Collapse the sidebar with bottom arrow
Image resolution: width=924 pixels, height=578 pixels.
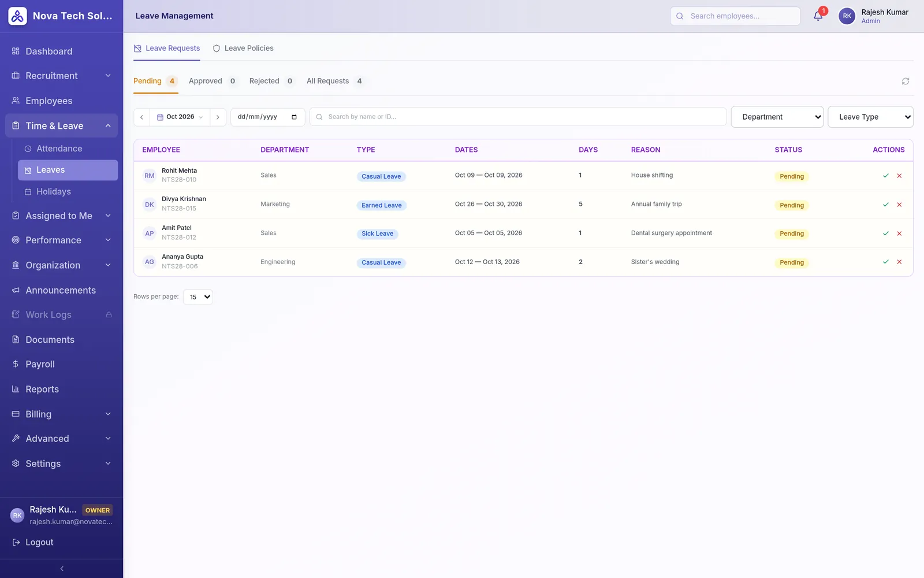(62, 569)
